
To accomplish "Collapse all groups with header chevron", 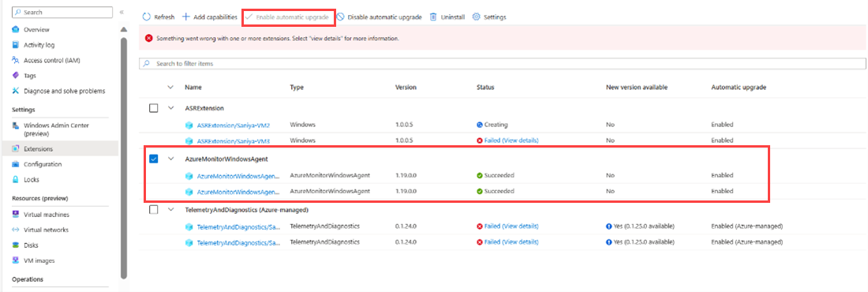I will [x=170, y=87].
